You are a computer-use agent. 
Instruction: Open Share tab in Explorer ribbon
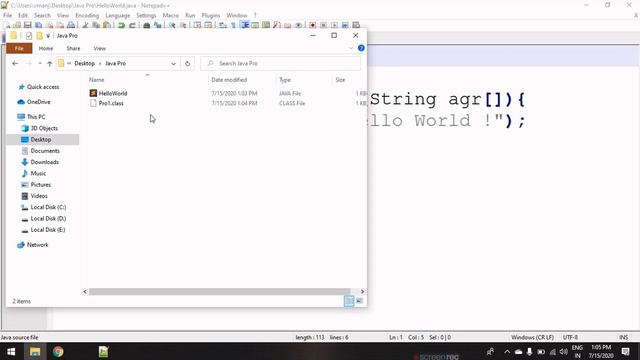[x=73, y=48]
